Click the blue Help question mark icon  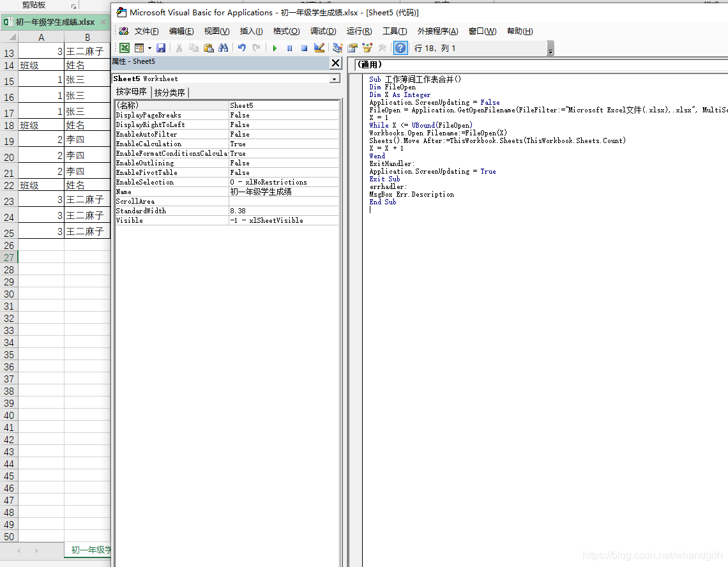(400, 48)
